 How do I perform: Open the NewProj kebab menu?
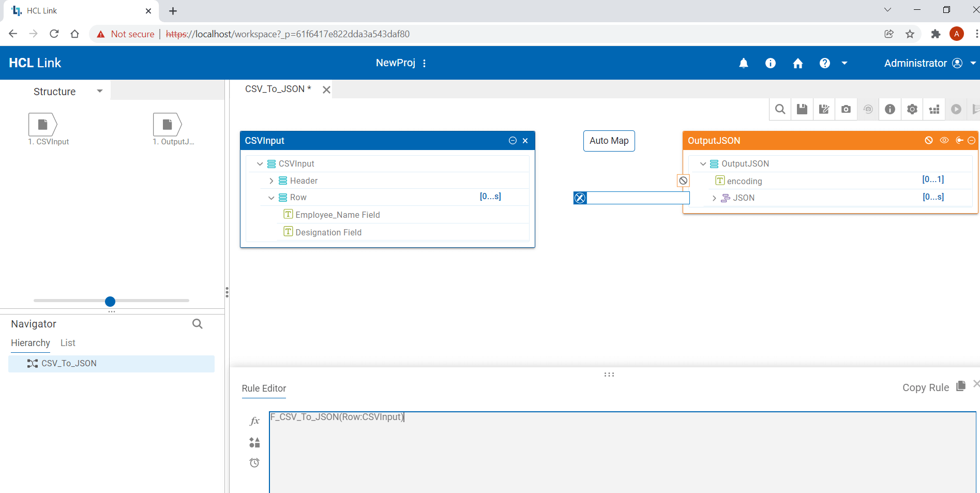click(x=424, y=63)
